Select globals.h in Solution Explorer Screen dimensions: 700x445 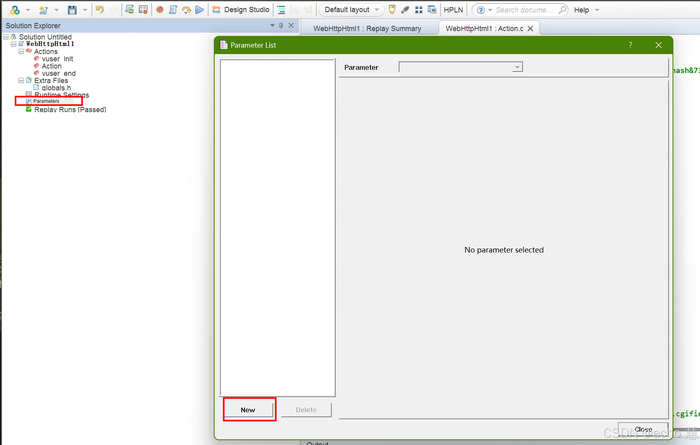coord(56,87)
